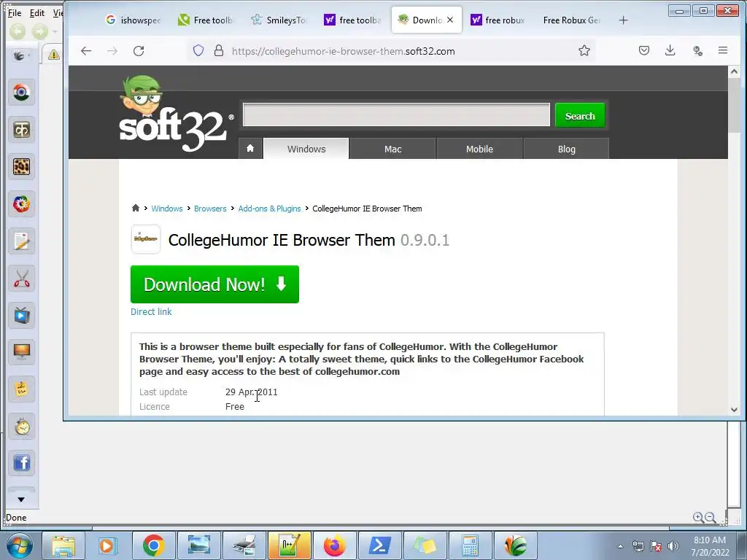Viewport: 747px width, 560px height.
Task: Open the Blog navigation tab
Action: 566,149
